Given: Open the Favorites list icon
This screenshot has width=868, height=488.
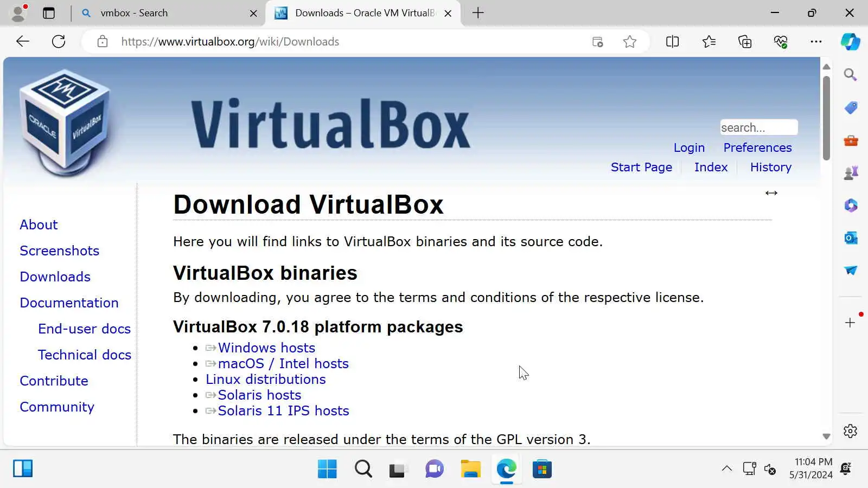Looking at the screenshot, I should point(709,42).
